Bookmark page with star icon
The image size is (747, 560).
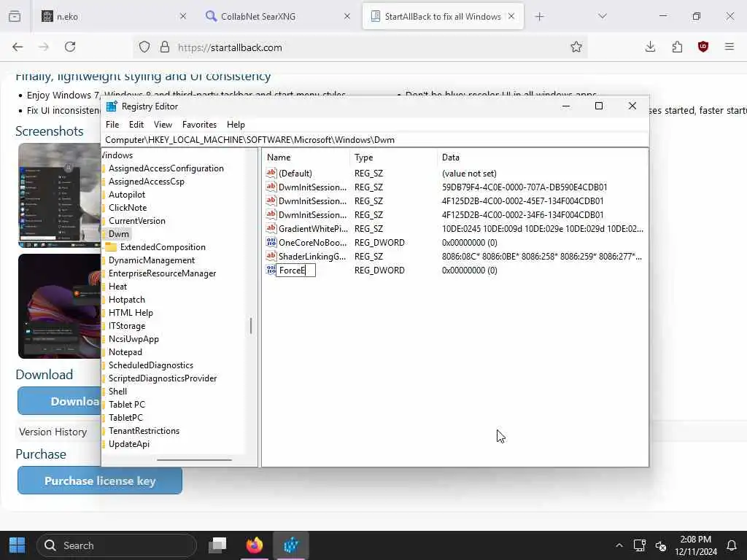click(576, 47)
